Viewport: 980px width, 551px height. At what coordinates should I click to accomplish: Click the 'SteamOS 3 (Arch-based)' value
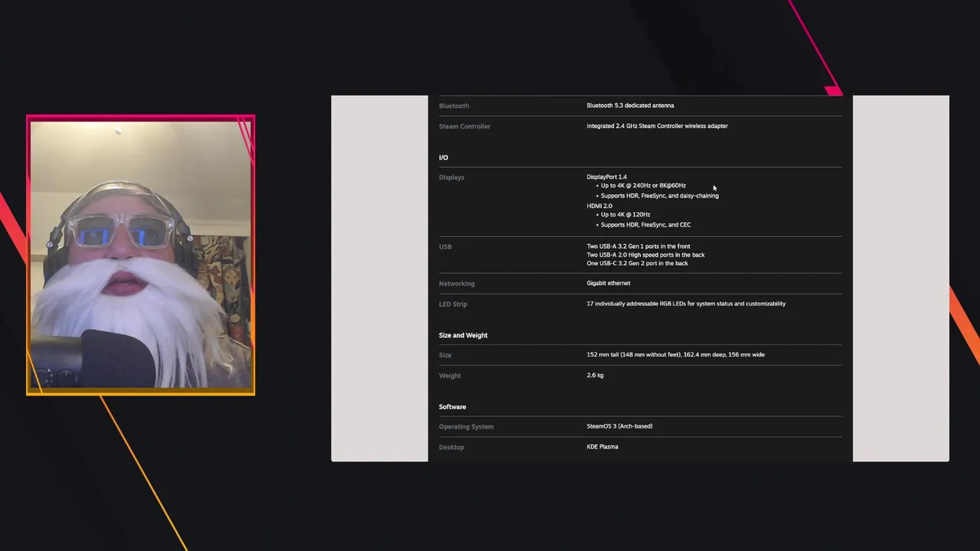pos(619,426)
